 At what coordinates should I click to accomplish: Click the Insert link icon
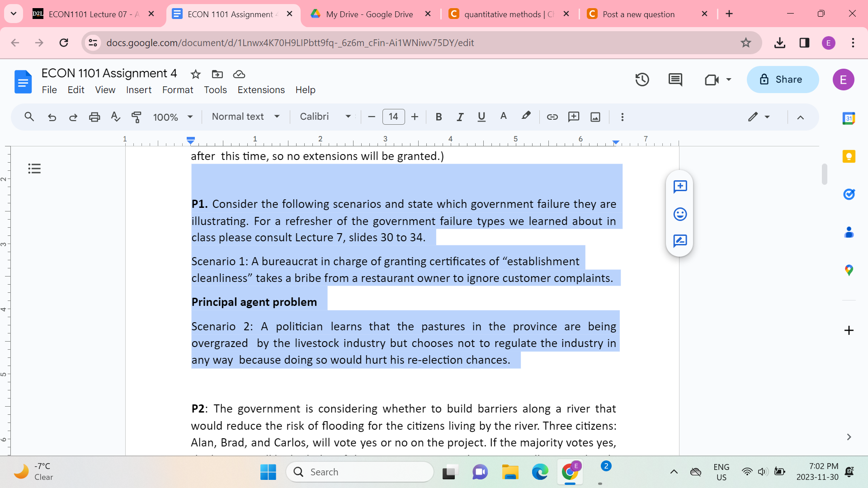pyautogui.click(x=552, y=117)
